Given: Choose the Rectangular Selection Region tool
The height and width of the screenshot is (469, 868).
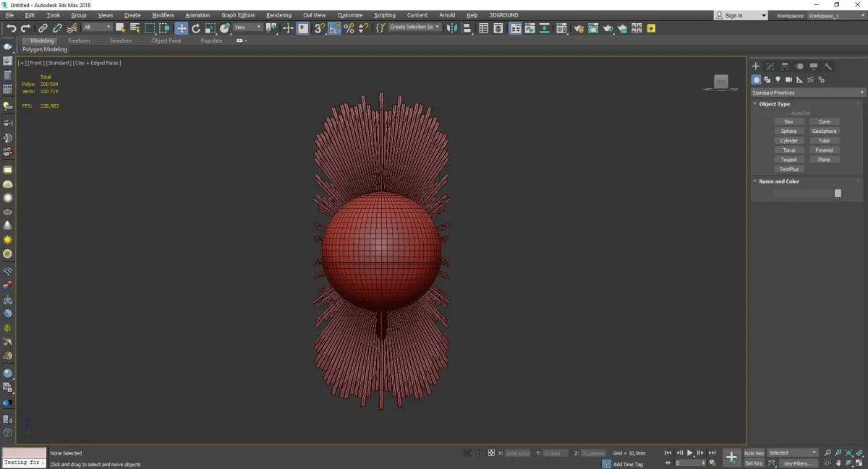Looking at the screenshot, I should click(150, 28).
